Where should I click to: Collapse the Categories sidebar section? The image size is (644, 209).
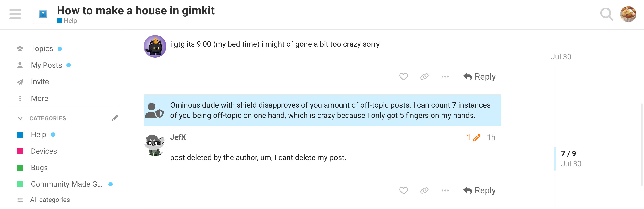pyautogui.click(x=20, y=118)
